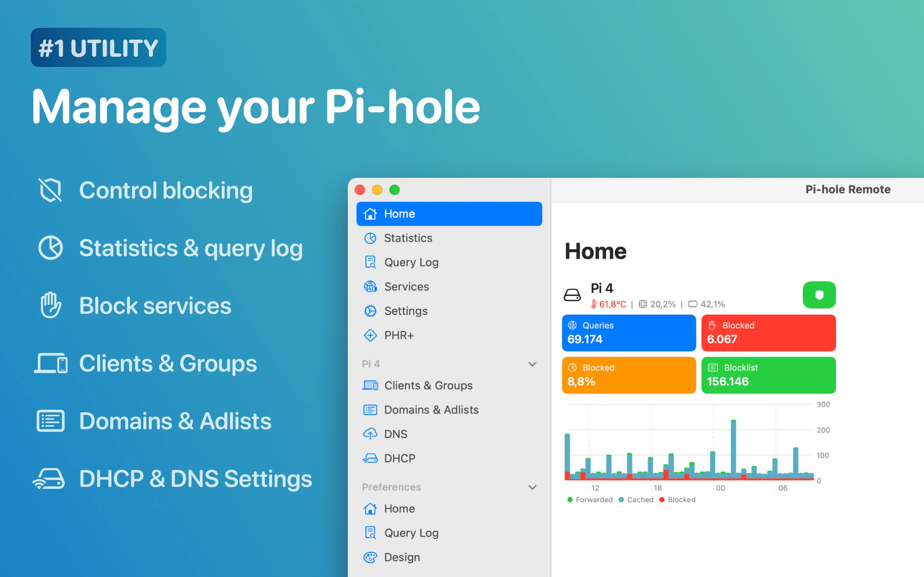
Task: Toggle blocking with the green shield button
Action: tap(819, 295)
